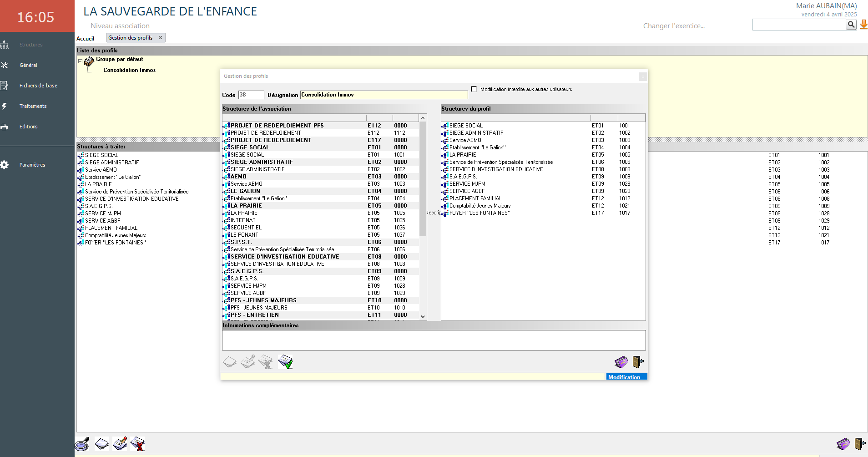Click the magnifier search icon in bottom toolbar
868x457 pixels.
pyautogui.click(x=82, y=444)
